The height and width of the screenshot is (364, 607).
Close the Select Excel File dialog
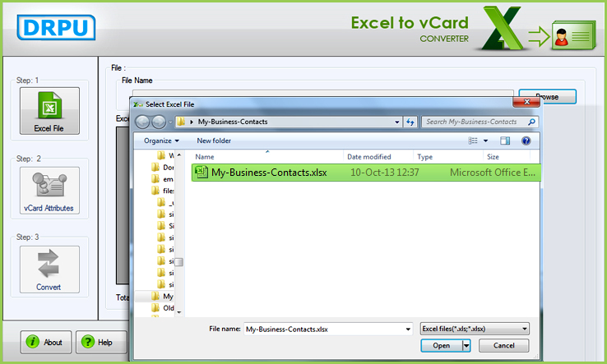tap(526, 102)
